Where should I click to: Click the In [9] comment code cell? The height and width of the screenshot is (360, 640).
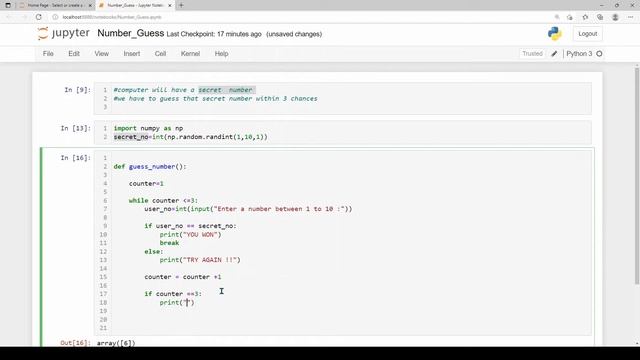tap(343, 98)
